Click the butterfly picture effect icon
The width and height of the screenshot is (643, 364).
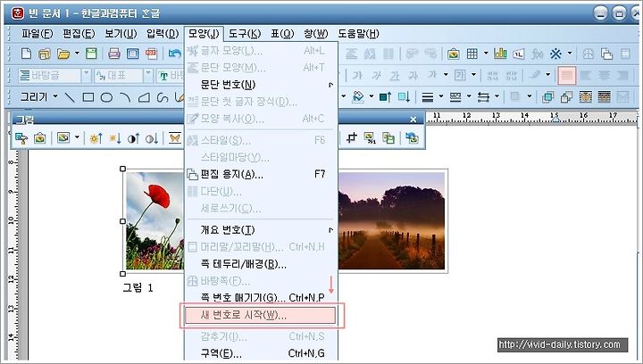pos(175,138)
